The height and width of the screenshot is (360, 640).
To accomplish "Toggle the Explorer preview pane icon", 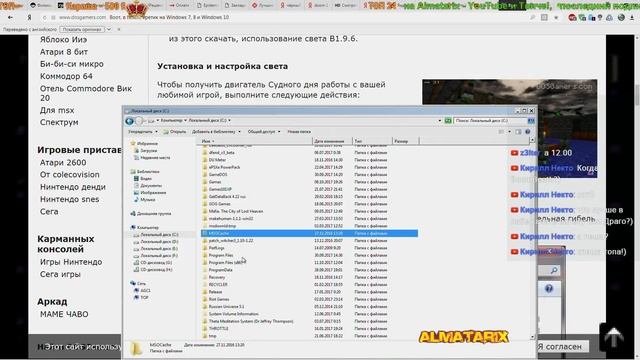I will pyautogui.click(x=518, y=131).
